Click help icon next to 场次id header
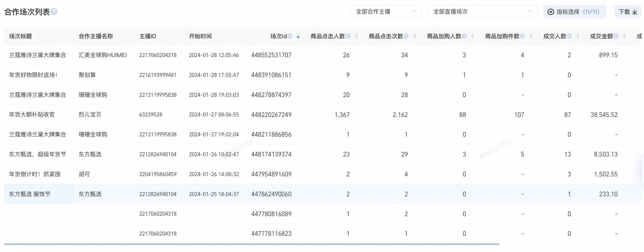The width and height of the screenshot is (644, 252). (x=290, y=36)
